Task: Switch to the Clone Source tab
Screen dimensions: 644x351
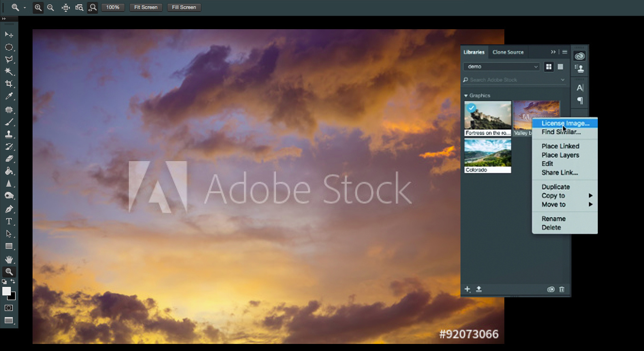Action: pos(508,52)
